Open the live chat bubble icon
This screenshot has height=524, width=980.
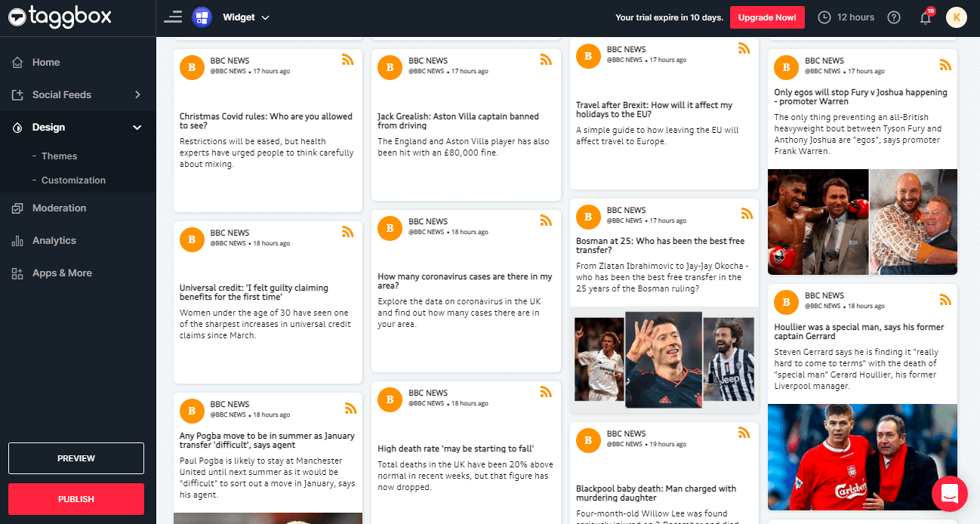(x=949, y=494)
